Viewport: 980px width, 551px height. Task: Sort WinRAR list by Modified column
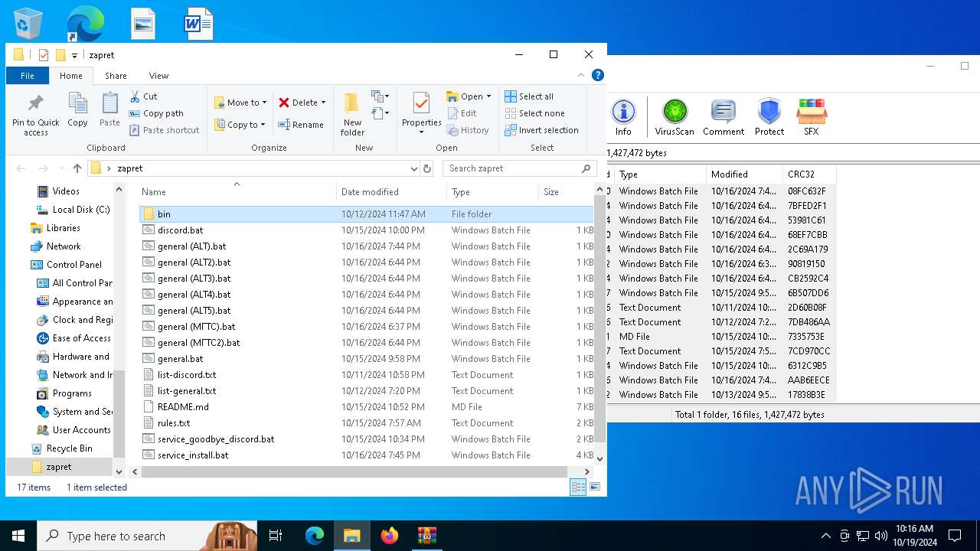(x=744, y=174)
